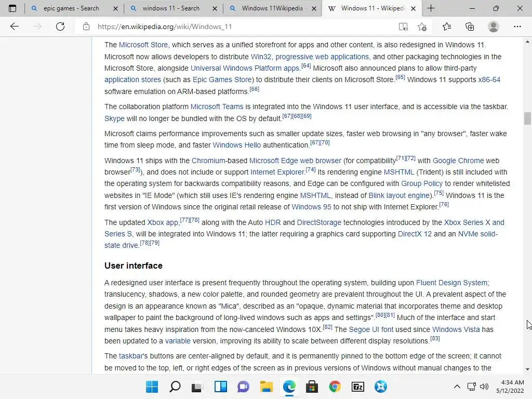The image size is (532, 399).
Task: Follow the Epic Games Store link
Action: coord(222,79)
